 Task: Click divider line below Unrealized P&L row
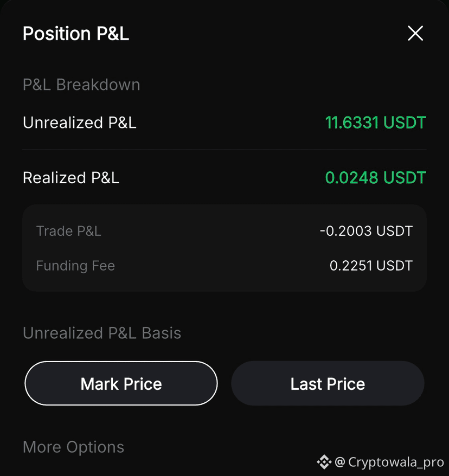(224, 149)
